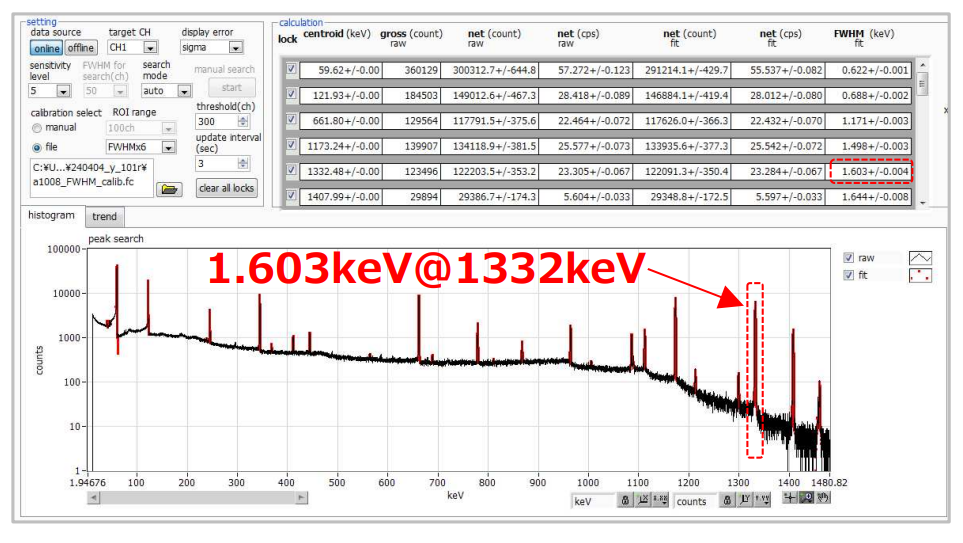
Task: Click the raw plot line style legend
Action: click(919, 257)
